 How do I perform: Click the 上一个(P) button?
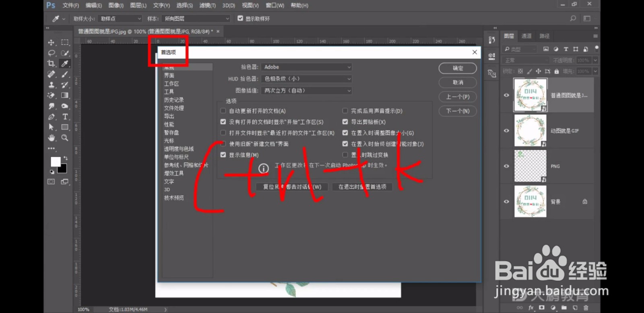pyautogui.click(x=458, y=97)
